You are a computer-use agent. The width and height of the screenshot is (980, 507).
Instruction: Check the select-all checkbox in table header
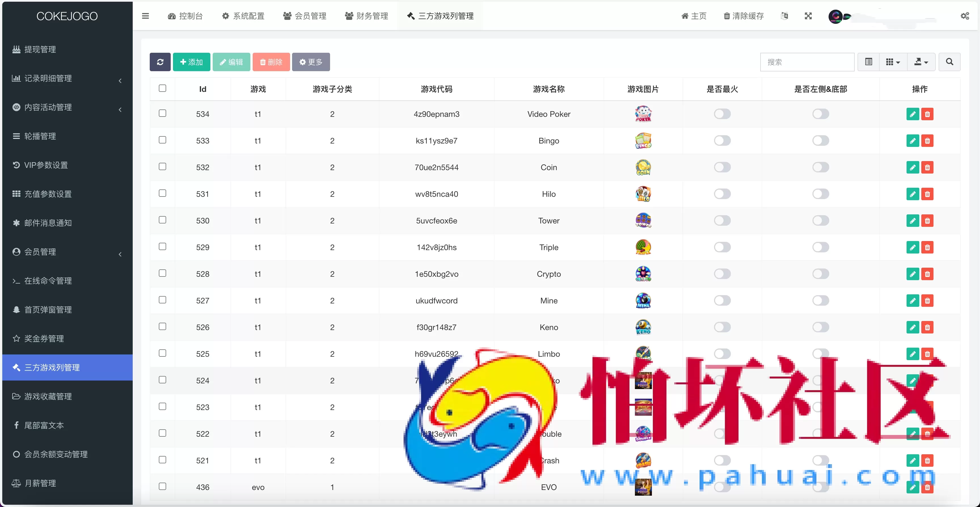click(x=162, y=88)
